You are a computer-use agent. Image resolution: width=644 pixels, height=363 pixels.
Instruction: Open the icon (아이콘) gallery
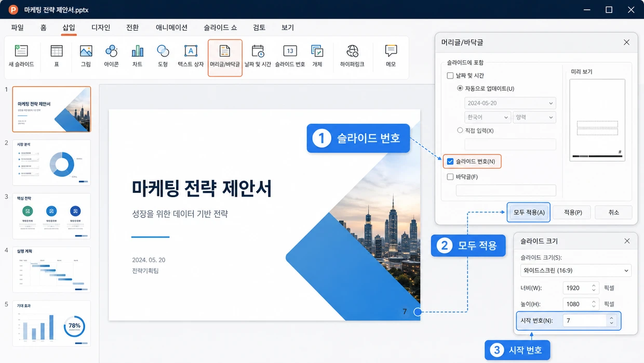pos(111,57)
